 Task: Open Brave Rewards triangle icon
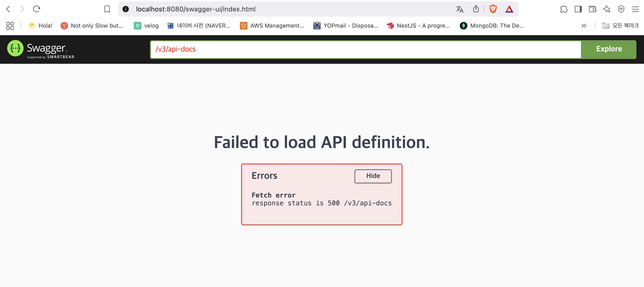point(509,9)
